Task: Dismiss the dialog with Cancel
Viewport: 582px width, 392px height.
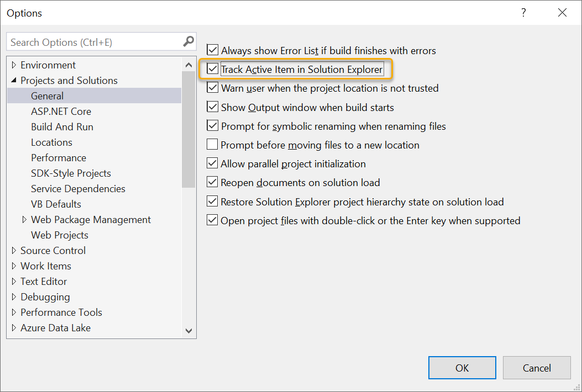Action: point(536,367)
